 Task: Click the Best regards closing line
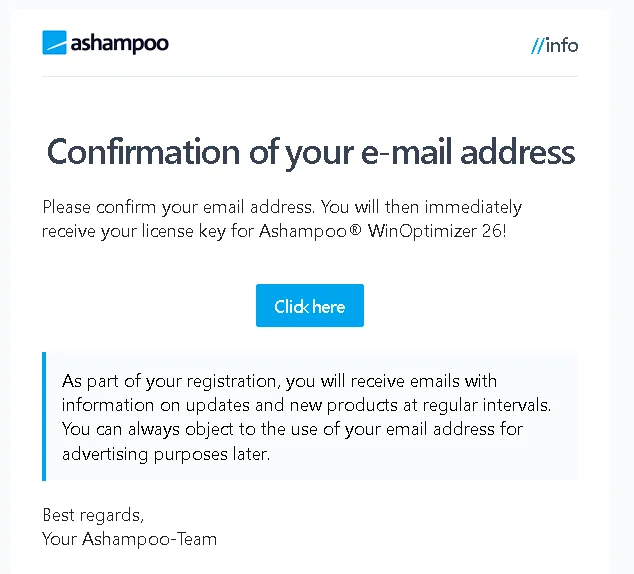click(x=93, y=515)
